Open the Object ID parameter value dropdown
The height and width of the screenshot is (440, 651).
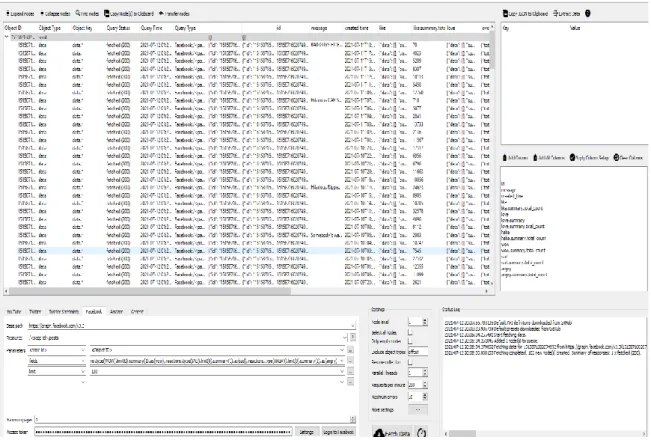(x=342, y=350)
